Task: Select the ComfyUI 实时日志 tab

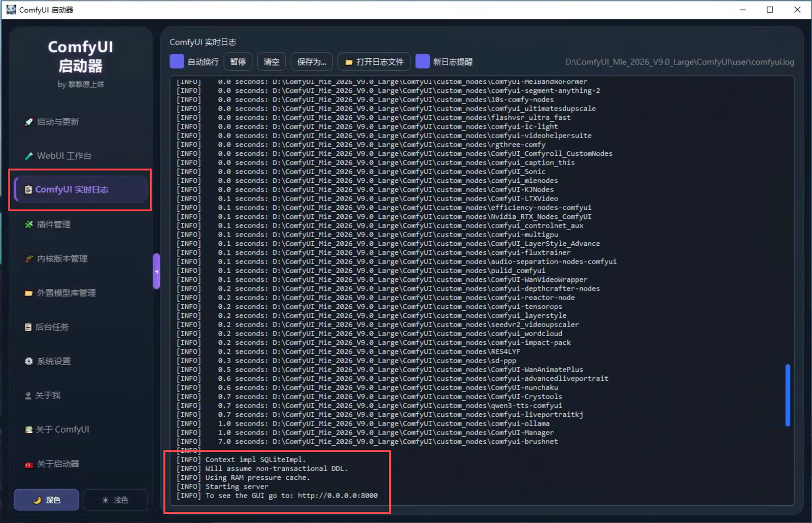Action: (81, 190)
